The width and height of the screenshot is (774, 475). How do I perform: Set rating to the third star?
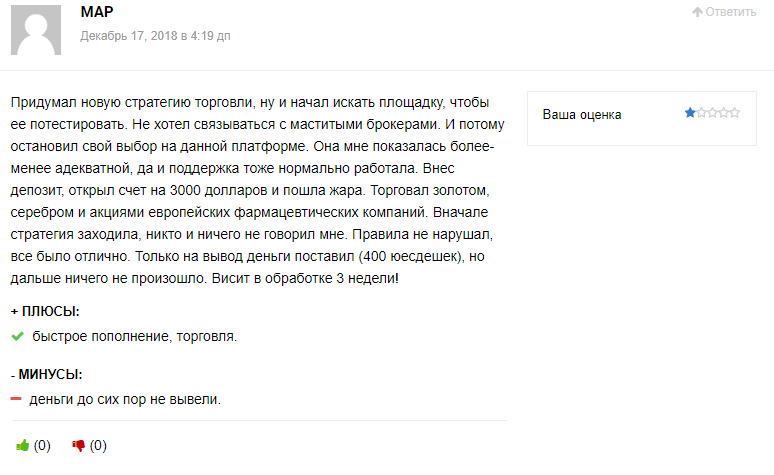pyautogui.click(x=712, y=113)
